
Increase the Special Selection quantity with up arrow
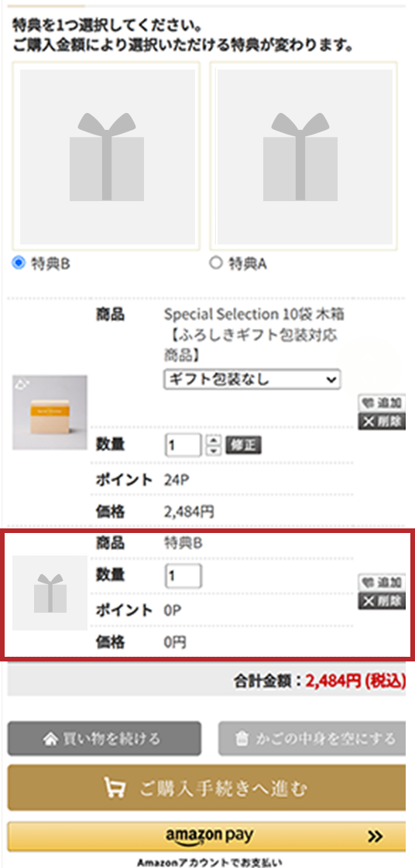tap(213, 440)
